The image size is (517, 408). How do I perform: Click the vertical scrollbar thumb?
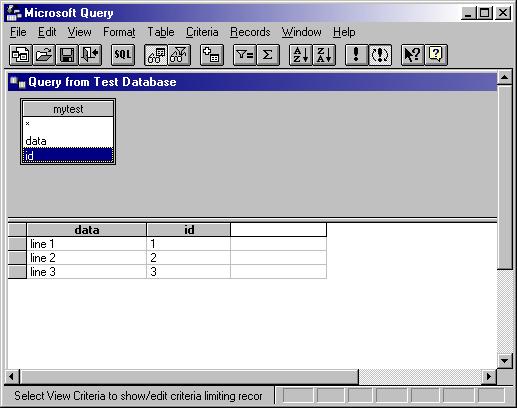(504, 177)
